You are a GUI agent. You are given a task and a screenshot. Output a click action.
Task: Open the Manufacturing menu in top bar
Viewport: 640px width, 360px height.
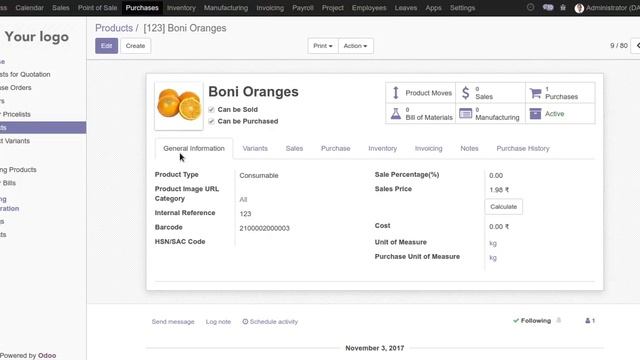226,8
